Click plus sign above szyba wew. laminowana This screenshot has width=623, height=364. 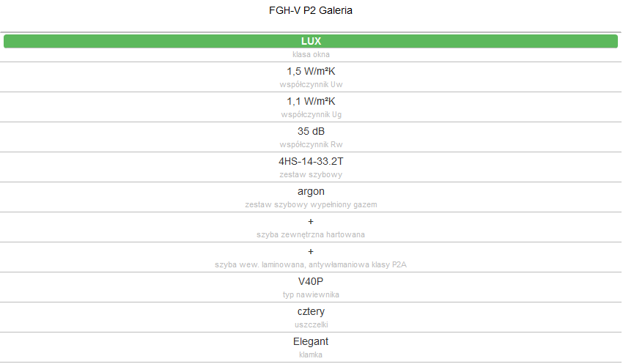pyautogui.click(x=311, y=252)
